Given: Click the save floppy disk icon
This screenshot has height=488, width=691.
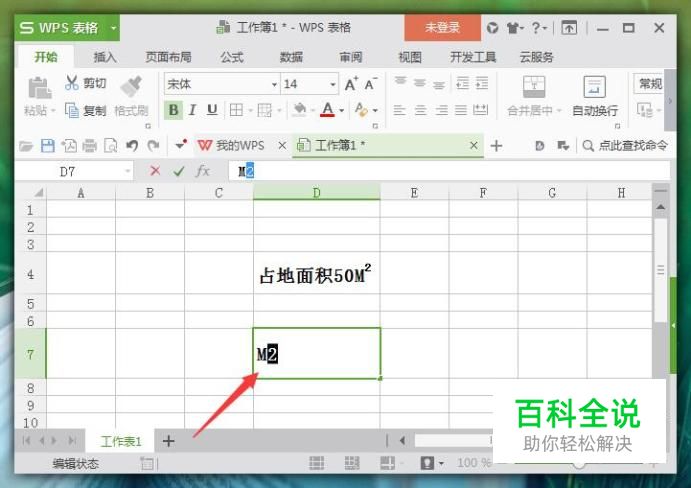Looking at the screenshot, I should pos(48,145).
